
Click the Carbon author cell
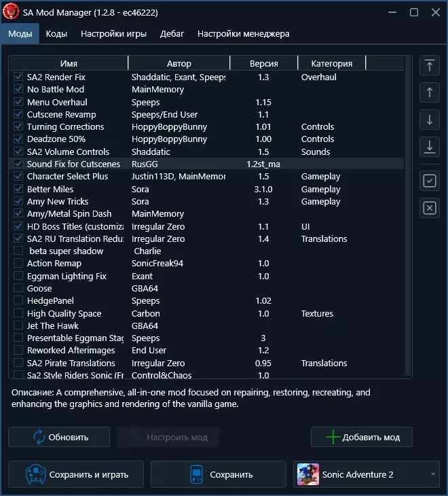point(146,313)
